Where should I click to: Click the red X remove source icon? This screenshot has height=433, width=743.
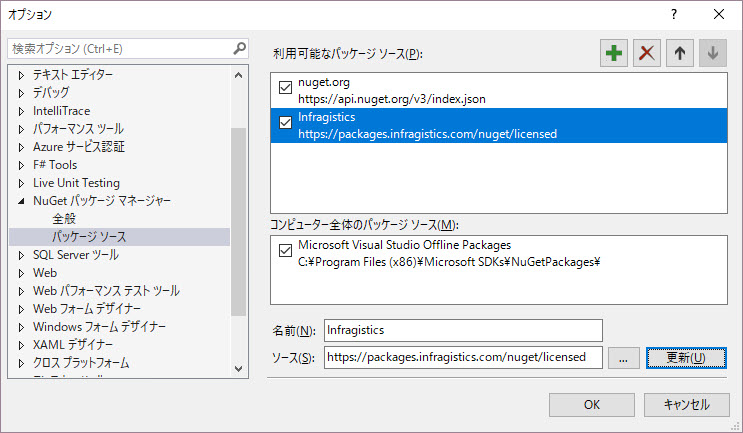pos(647,54)
